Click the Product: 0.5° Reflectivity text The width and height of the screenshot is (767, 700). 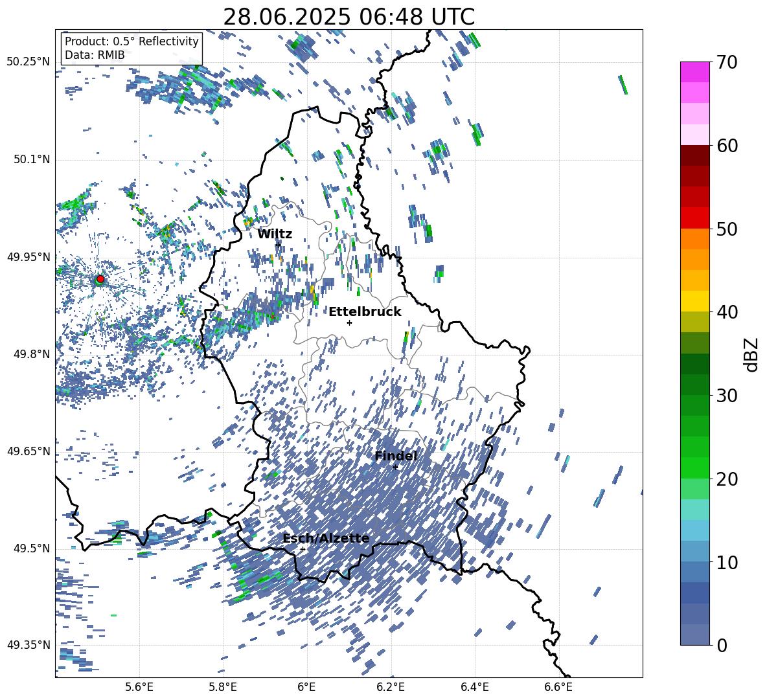pyautogui.click(x=132, y=41)
